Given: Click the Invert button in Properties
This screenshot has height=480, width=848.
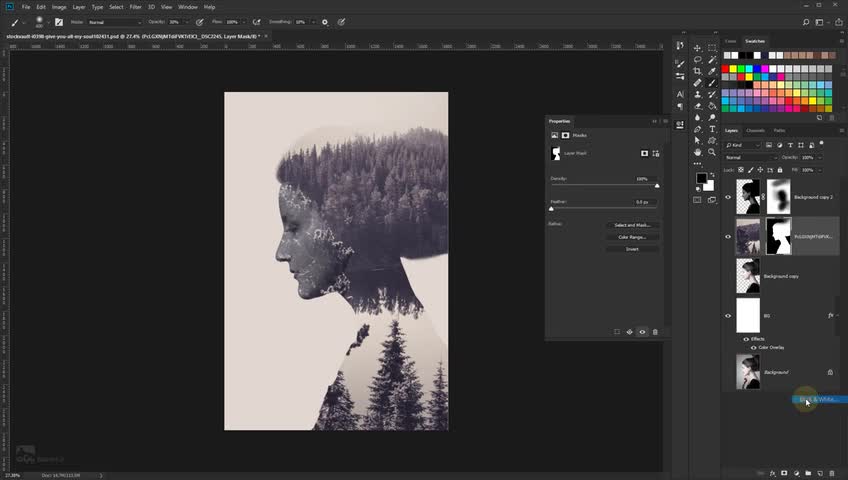Looking at the screenshot, I should click(632, 249).
